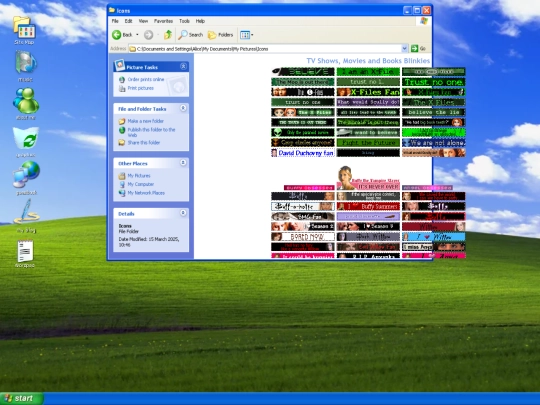
Task: Collapse the File and Folder Tasks panel
Action: 183,108
